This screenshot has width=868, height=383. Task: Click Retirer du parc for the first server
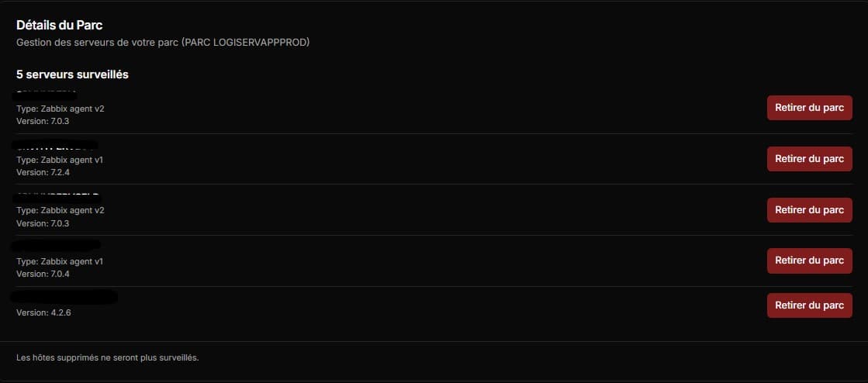click(x=809, y=108)
